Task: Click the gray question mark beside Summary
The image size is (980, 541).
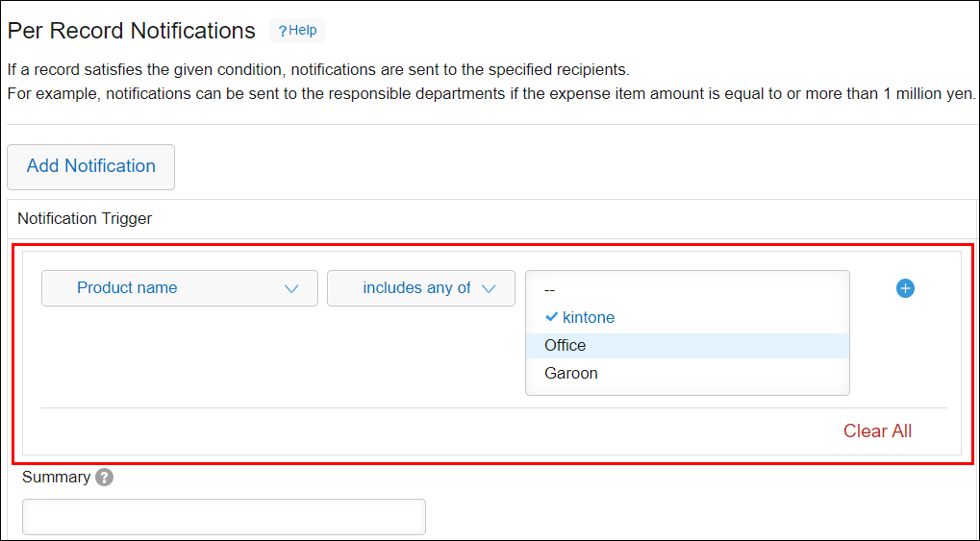Action: coord(104,478)
